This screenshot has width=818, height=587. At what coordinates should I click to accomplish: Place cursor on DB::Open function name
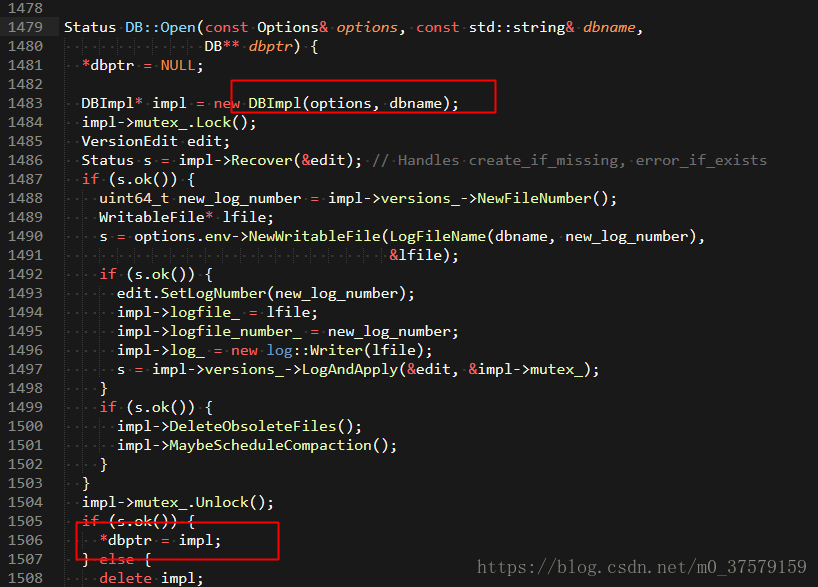[x=160, y=27]
